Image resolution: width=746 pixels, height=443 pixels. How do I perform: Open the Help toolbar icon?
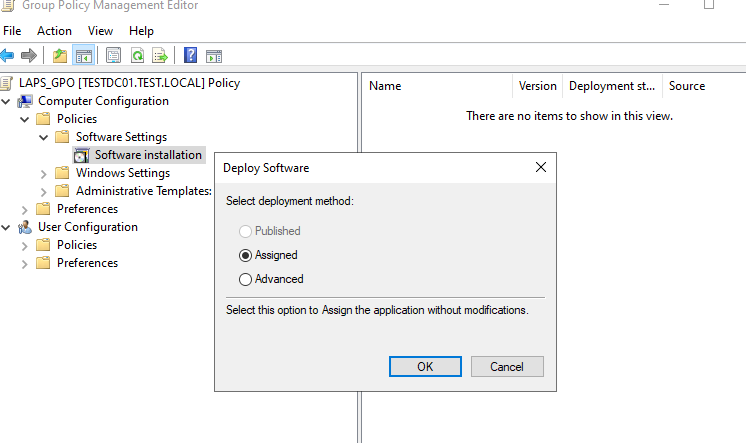[x=190, y=55]
